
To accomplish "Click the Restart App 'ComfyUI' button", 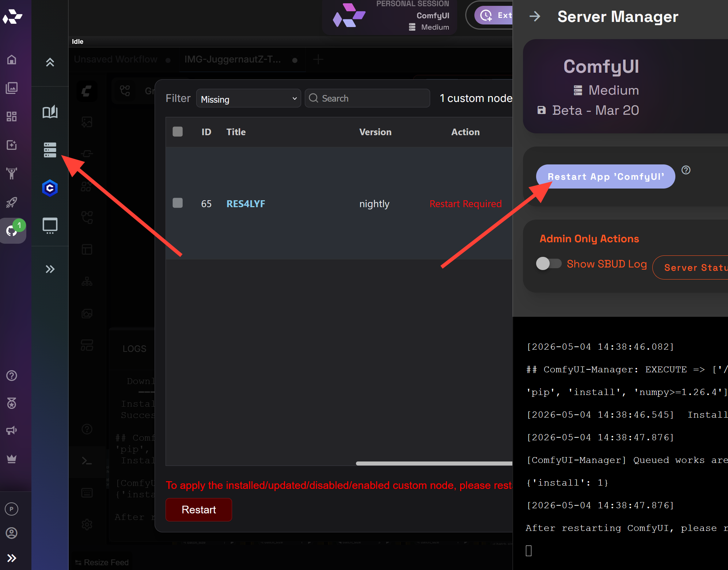I will 606,176.
